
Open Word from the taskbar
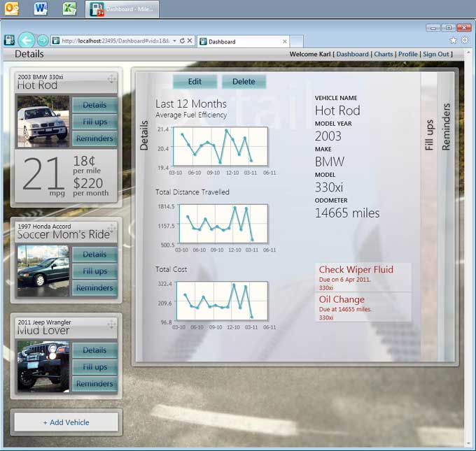[x=41, y=8]
